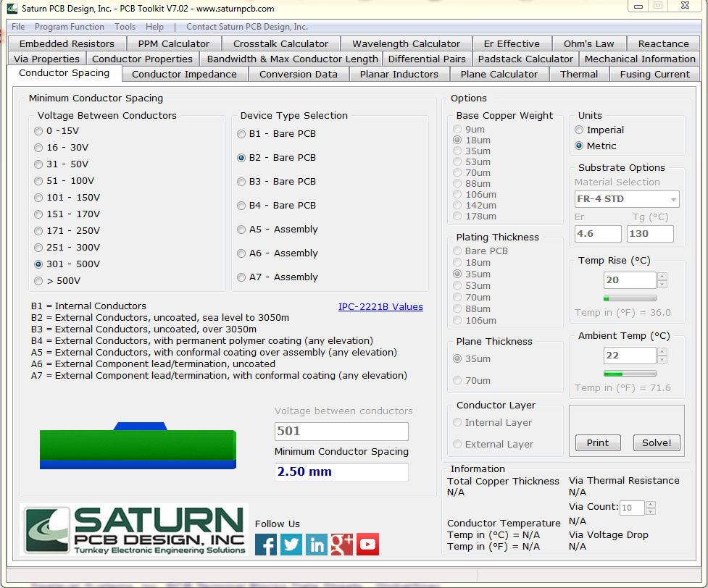
Task: Decrease Ambient Temp with down arrow
Action: [662, 359]
